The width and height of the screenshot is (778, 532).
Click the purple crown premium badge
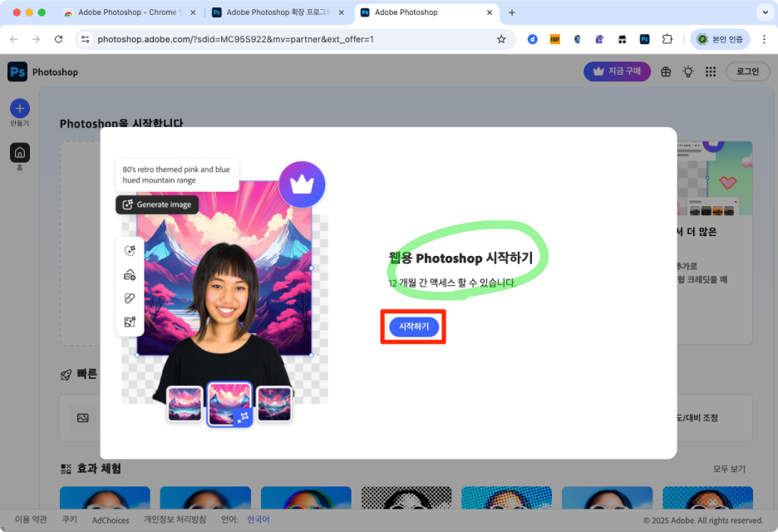302,185
